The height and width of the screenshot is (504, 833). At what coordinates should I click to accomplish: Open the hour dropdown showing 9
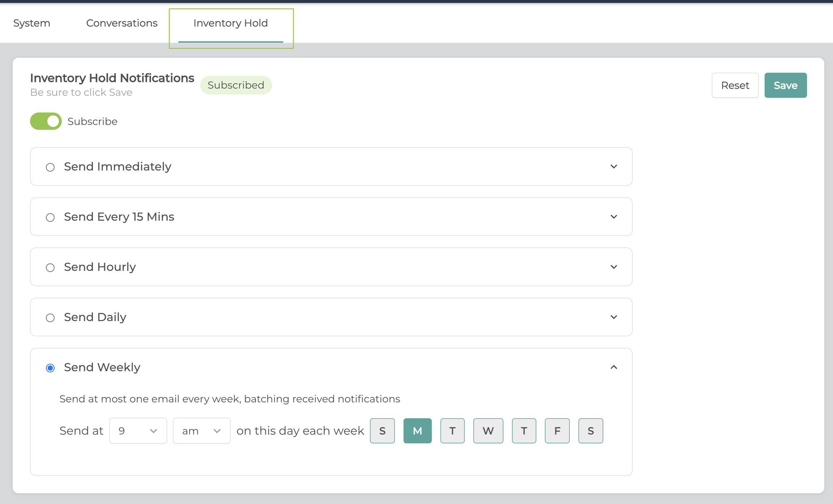pyautogui.click(x=138, y=431)
